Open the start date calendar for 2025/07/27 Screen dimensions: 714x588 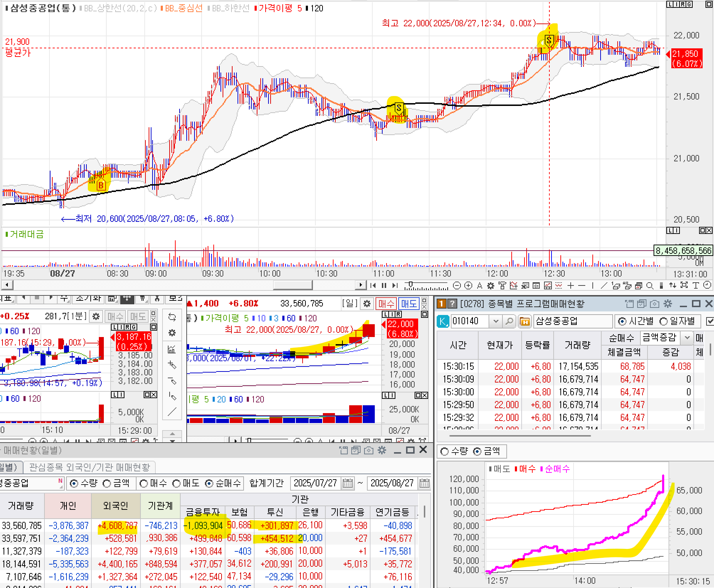click(347, 483)
